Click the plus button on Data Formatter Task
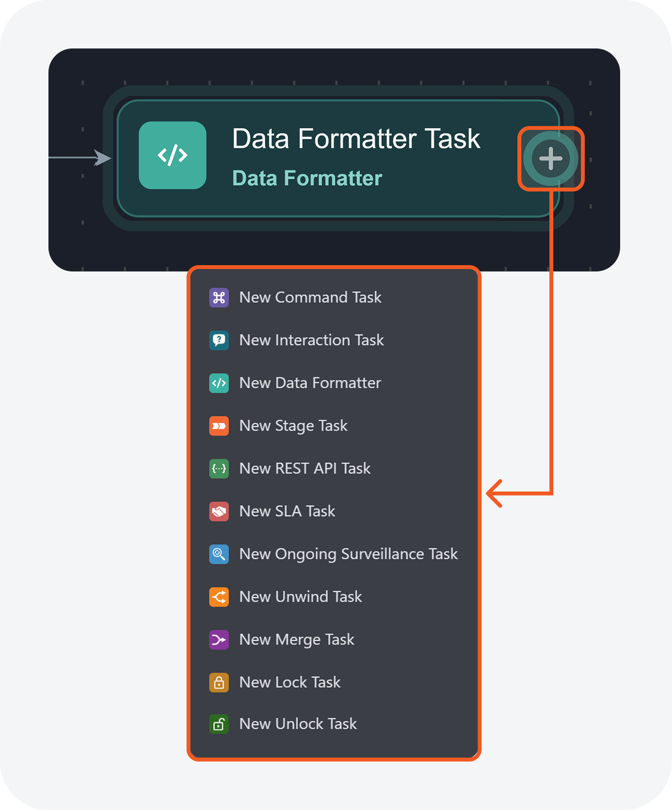Viewport: 672px width, 810px height. click(550, 159)
